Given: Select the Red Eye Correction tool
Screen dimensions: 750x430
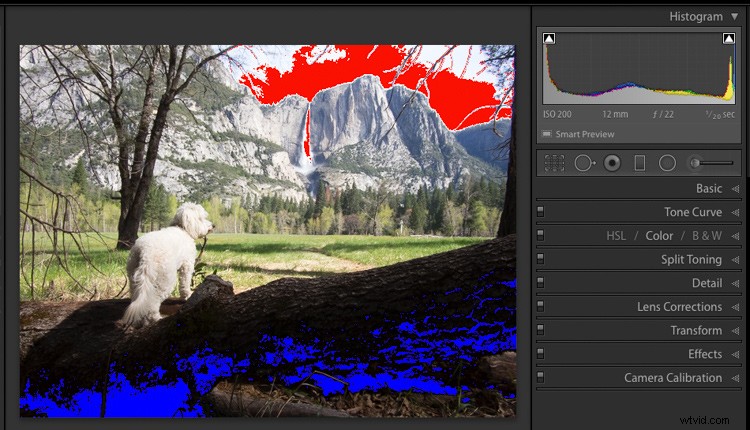Looking at the screenshot, I should (612, 163).
